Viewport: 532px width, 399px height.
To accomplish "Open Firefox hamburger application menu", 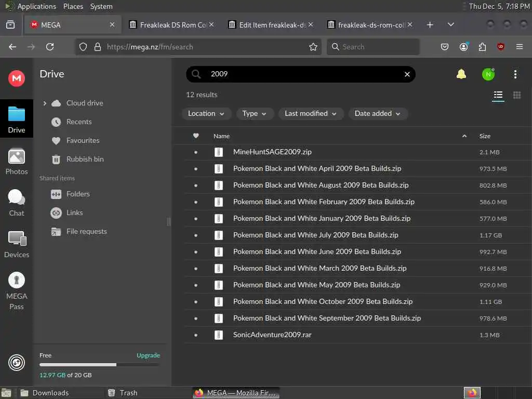I will pyautogui.click(x=520, y=47).
